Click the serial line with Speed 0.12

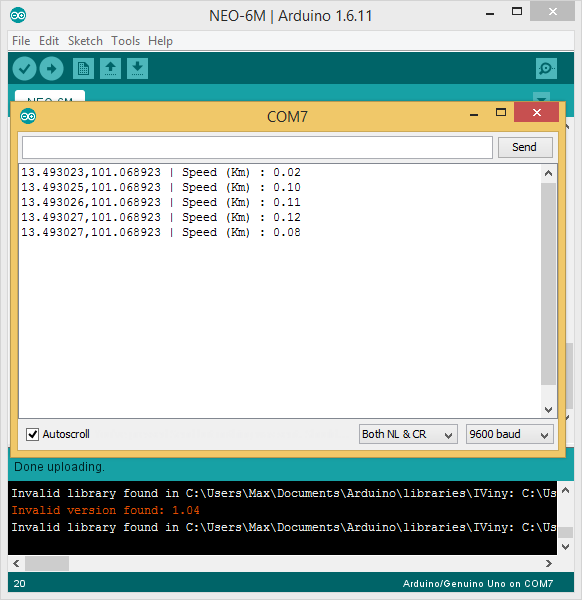pos(161,217)
